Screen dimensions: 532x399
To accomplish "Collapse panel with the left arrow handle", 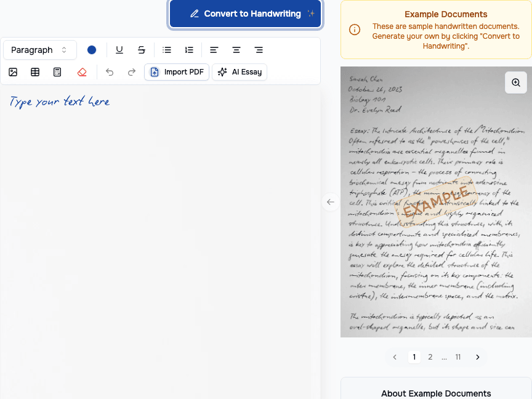I will pos(331,202).
